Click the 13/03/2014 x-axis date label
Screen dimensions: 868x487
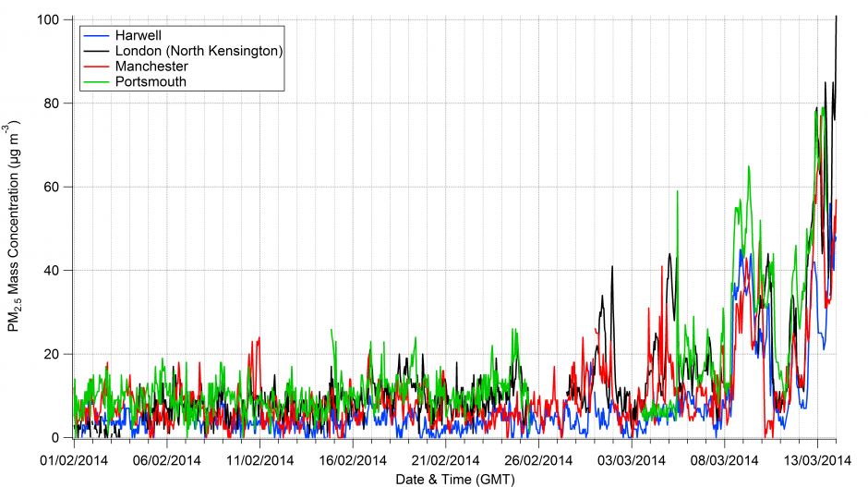tap(817, 461)
